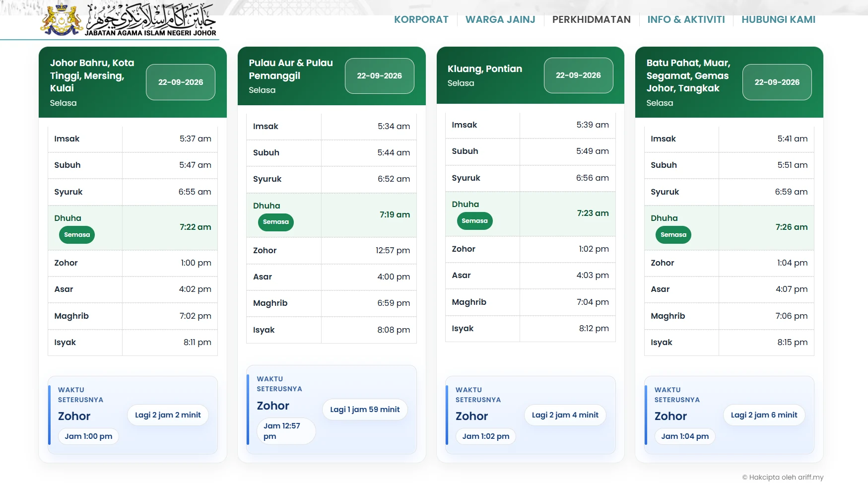868x491 pixels.
Task: Select Dhuha time 7:26 am
Action: tap(792, 227)
